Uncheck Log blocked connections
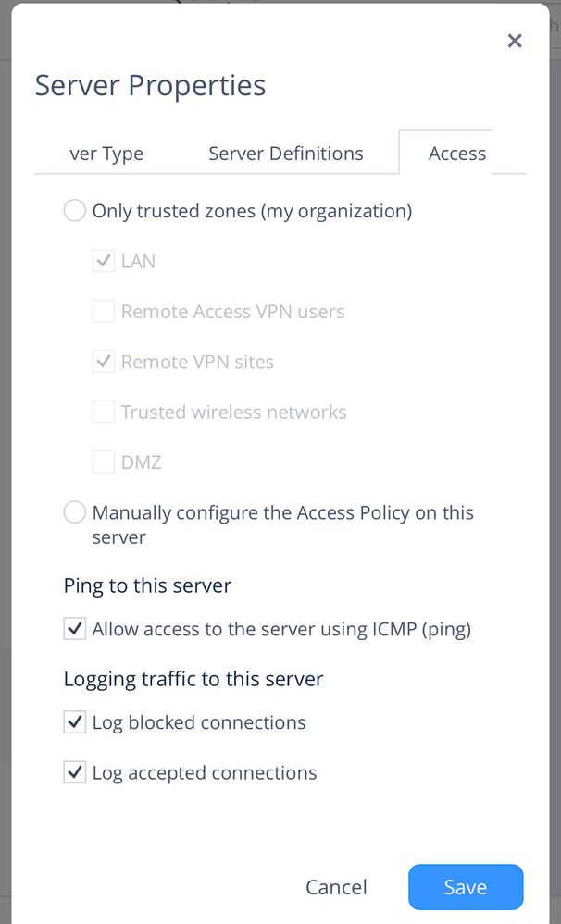The image size is (561, 924). click(75, 721)
